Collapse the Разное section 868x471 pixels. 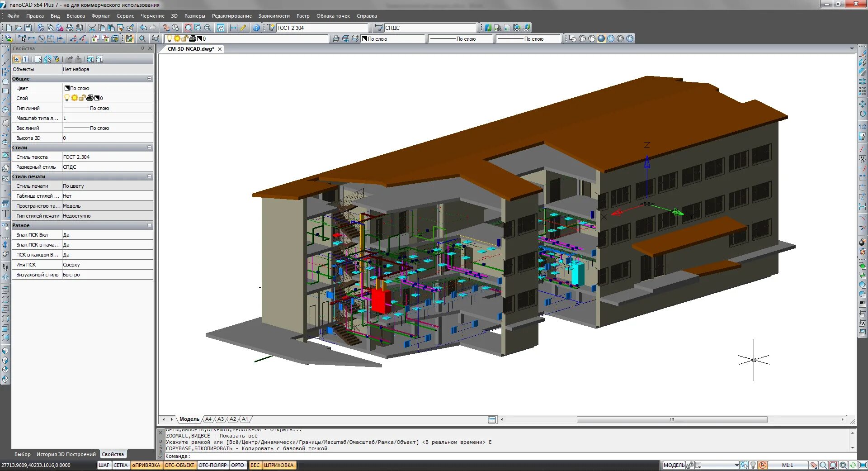(x=150, y=225)
